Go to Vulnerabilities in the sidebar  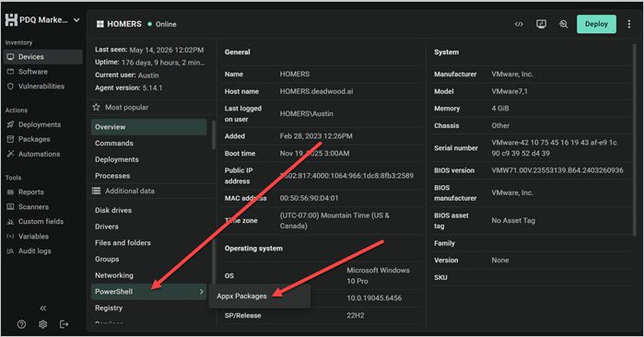[x=41, y=87]
